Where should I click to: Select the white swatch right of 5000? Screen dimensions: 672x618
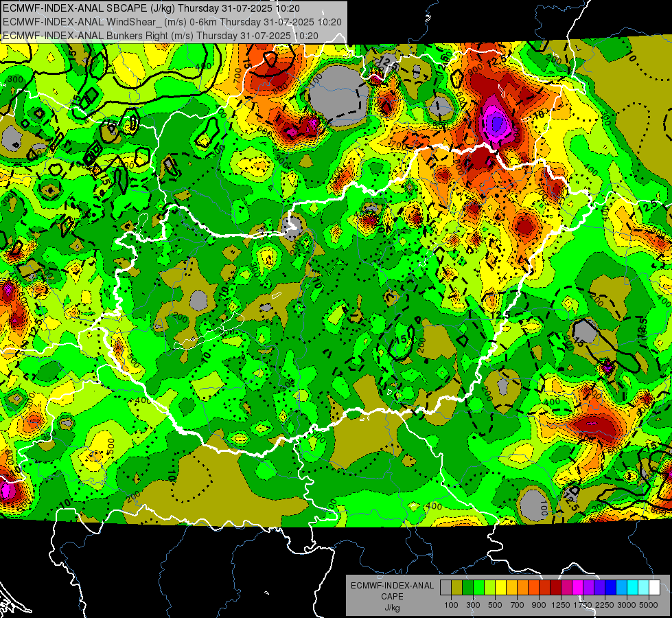click(x=654, y=588)
